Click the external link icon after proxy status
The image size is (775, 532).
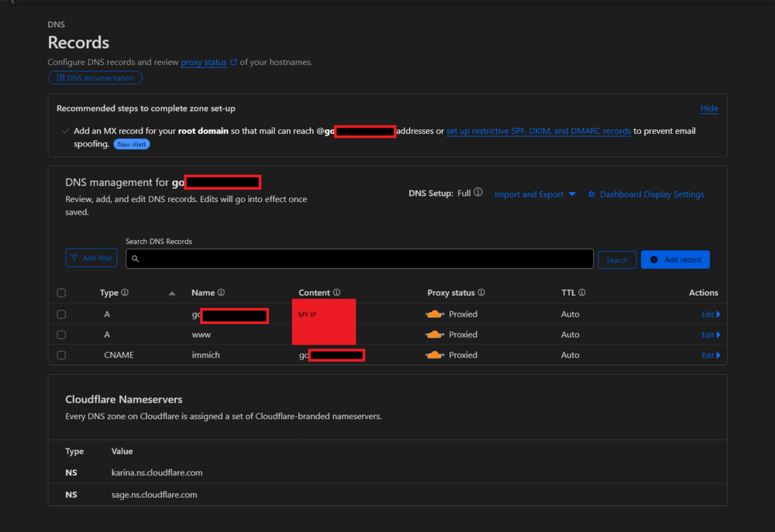[x=234, y=62]
